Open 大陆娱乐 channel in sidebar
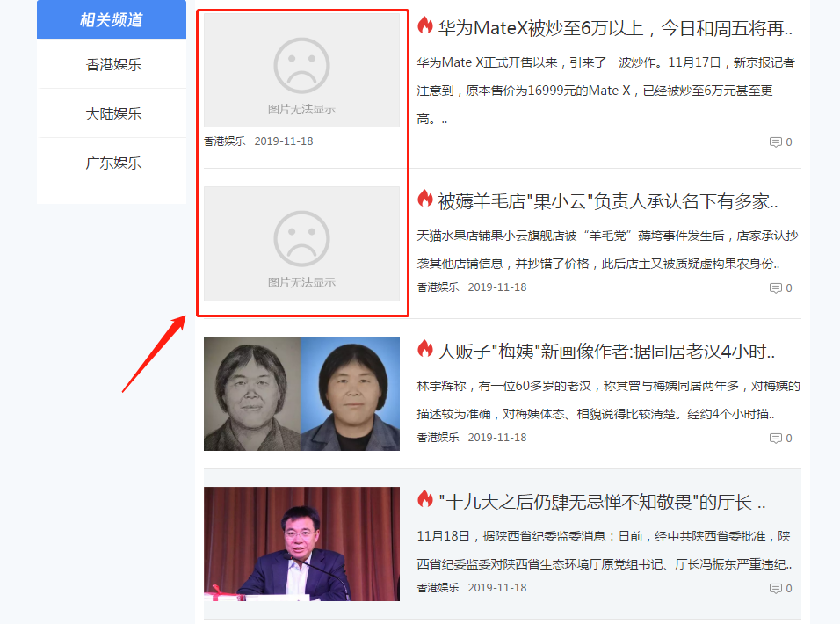Screen dimensions: 840x624 113,113
